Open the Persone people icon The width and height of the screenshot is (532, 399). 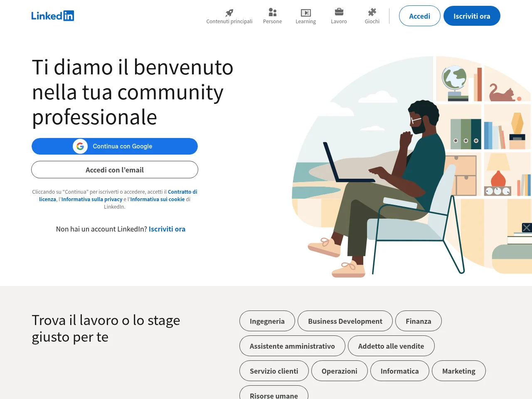click(273, 12)
